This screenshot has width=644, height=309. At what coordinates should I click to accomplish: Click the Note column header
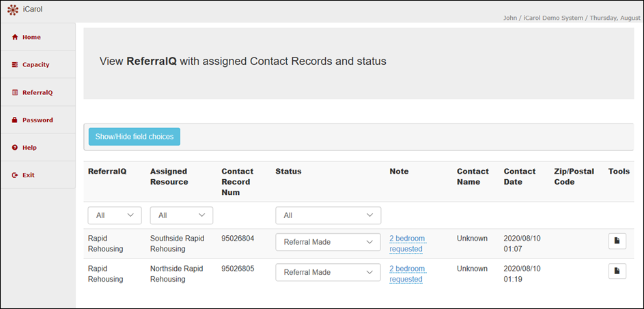(x=400, y=172)
